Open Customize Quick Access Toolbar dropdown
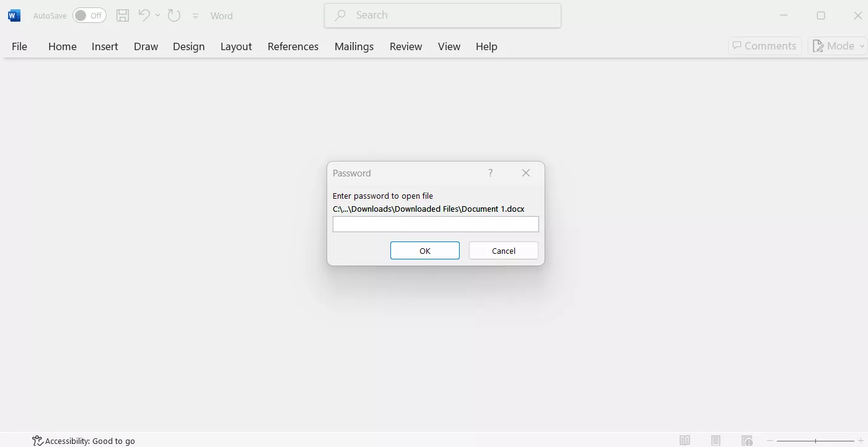 click(x=195, y=16)
